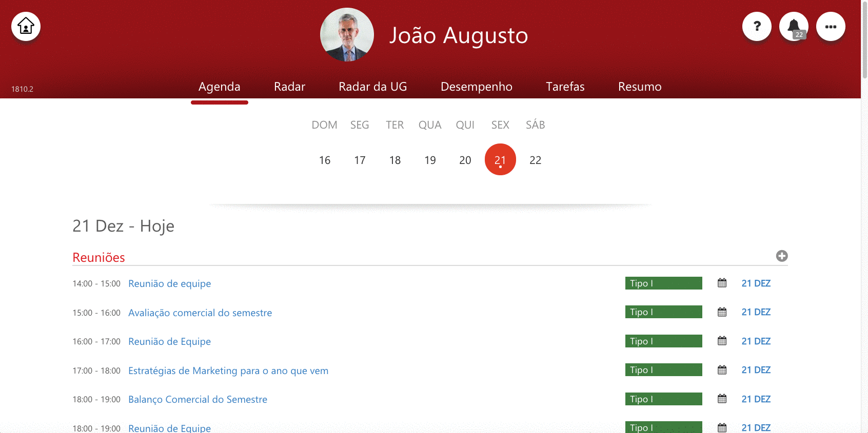
Task: Select day 18 in the week calendar
Action: (x=395, y=160)
